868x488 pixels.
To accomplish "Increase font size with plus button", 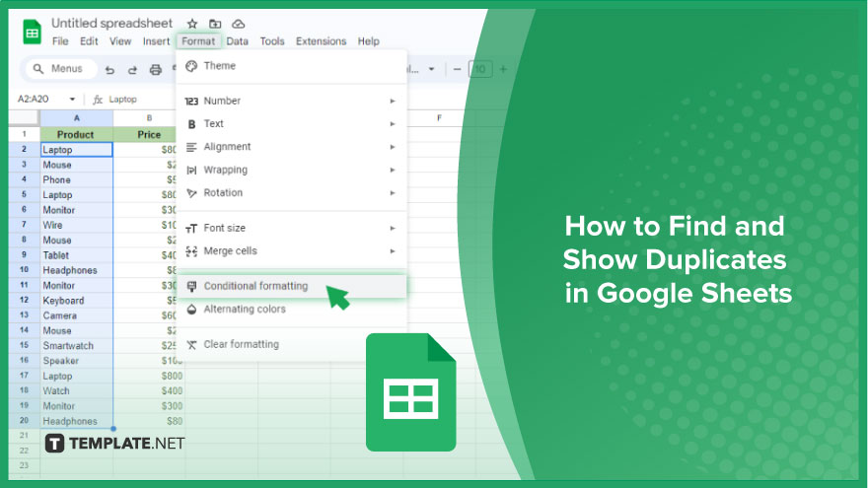I will pyautogui.click(x=503, y=69).
